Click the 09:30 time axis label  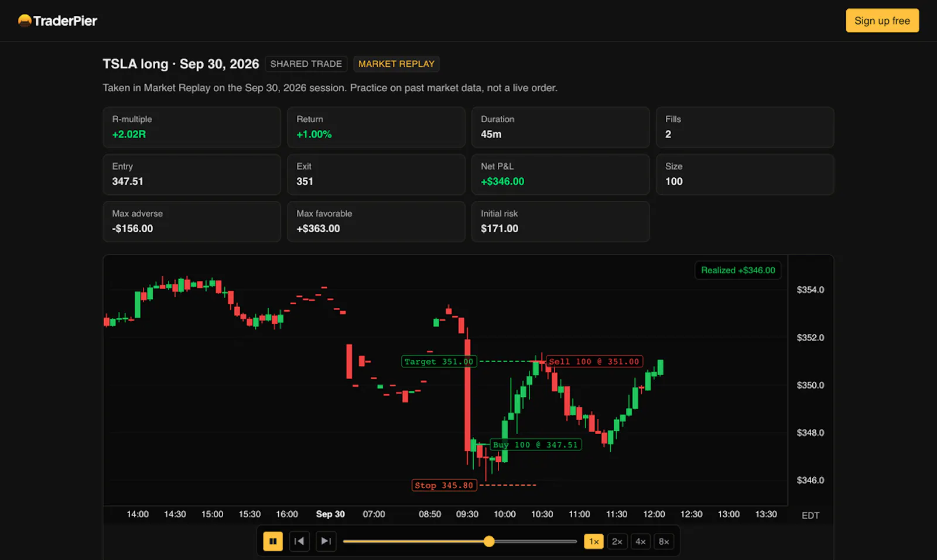coord(467,514)
